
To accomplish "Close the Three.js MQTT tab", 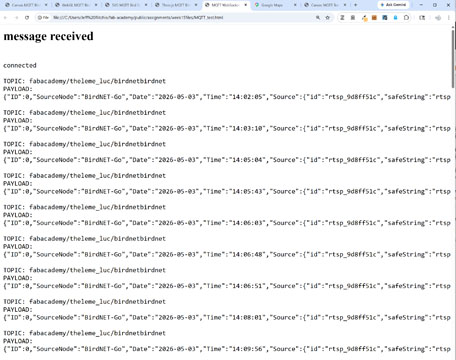I will tap(196, 5).
